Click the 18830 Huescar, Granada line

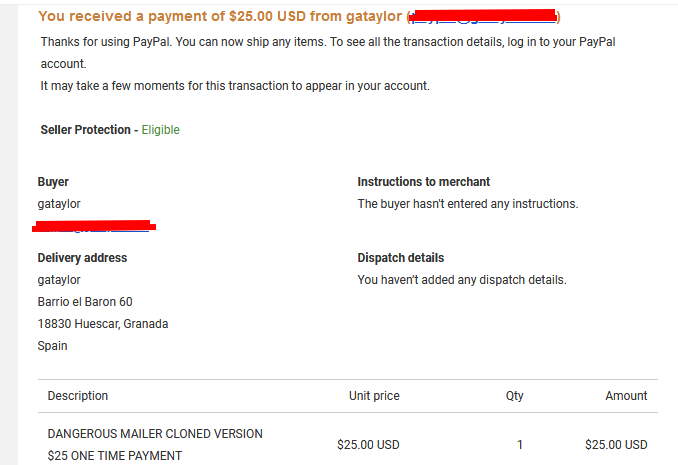coord(103,324)
